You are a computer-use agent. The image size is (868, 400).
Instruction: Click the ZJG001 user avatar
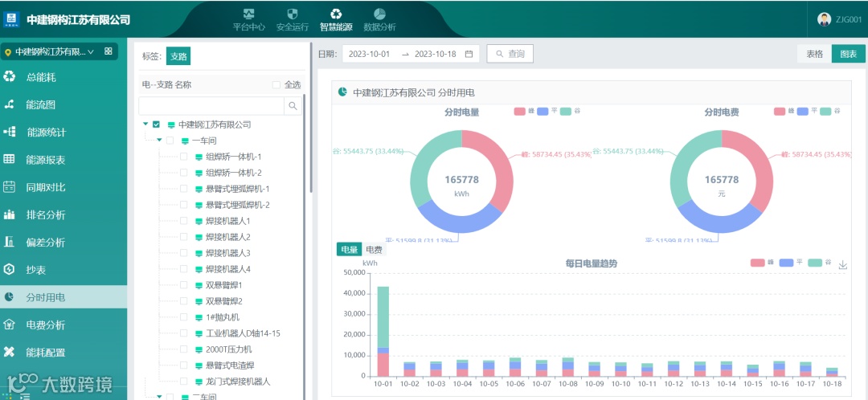[824, 19]
